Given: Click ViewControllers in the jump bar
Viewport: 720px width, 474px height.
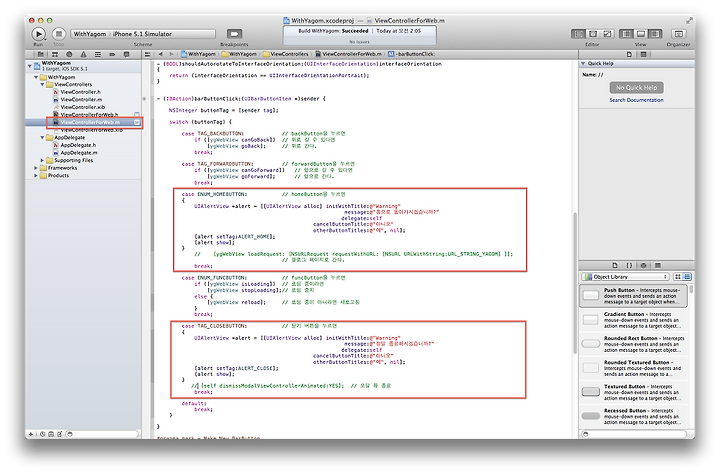Looking at the screenshot, I should coord(285,54).
